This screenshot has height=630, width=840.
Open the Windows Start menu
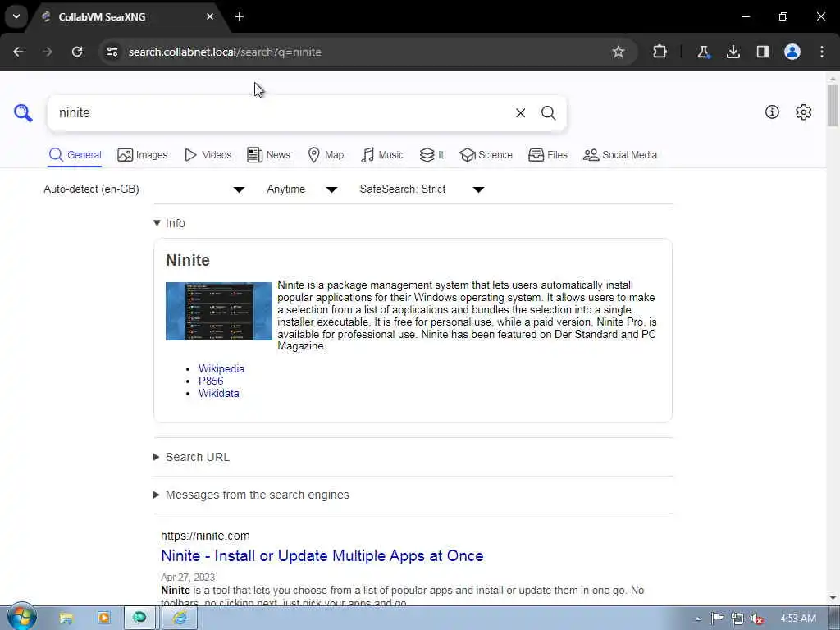pos(21,618)
